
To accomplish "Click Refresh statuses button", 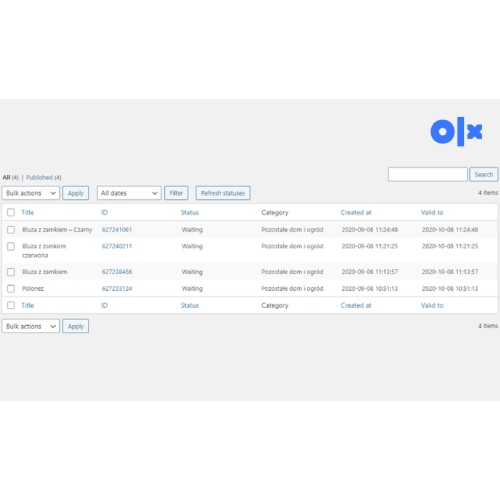I will (223, 193).
